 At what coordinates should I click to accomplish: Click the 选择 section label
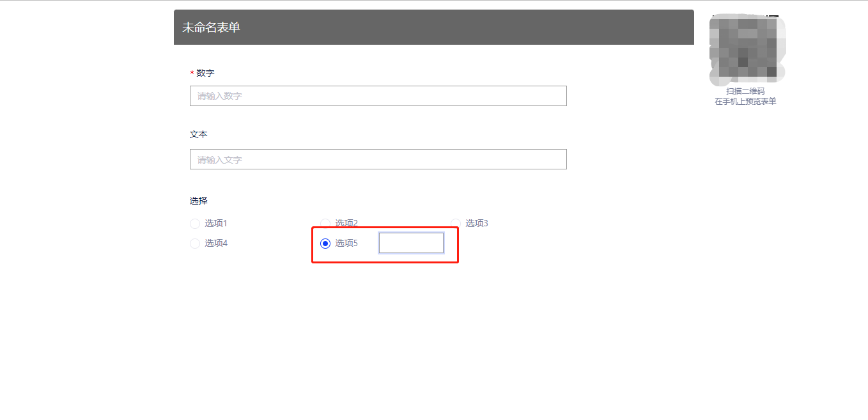pos(199,201)
